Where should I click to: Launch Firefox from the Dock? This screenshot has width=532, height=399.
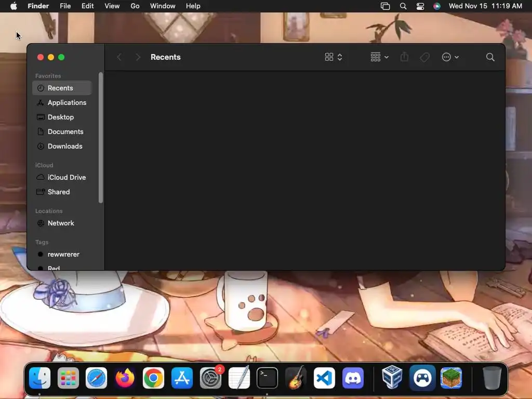click(x=125, y=378)
